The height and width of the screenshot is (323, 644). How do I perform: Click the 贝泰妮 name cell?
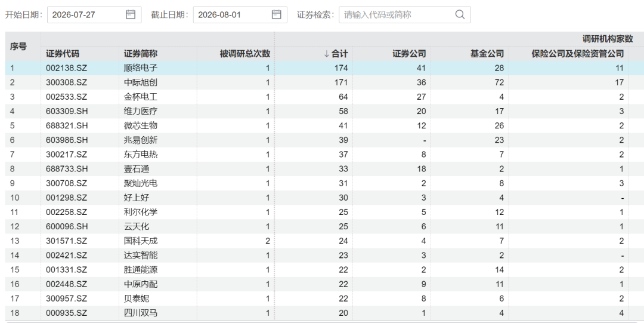click(x=137, y=299)
